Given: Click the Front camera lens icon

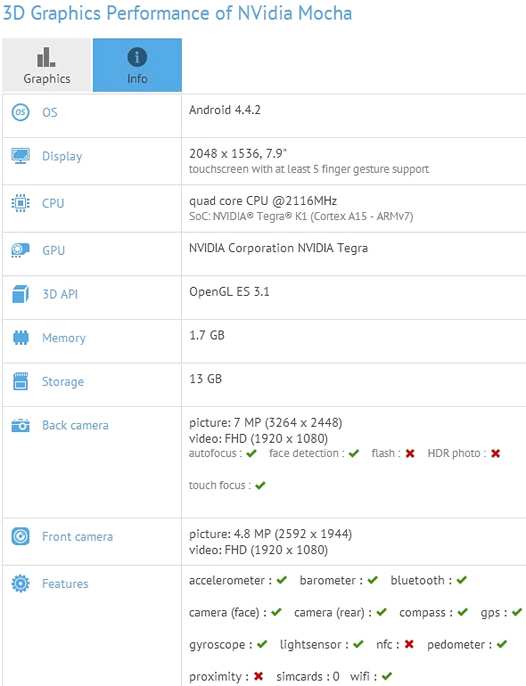Looking at the screenshot, I should point(21,536).
